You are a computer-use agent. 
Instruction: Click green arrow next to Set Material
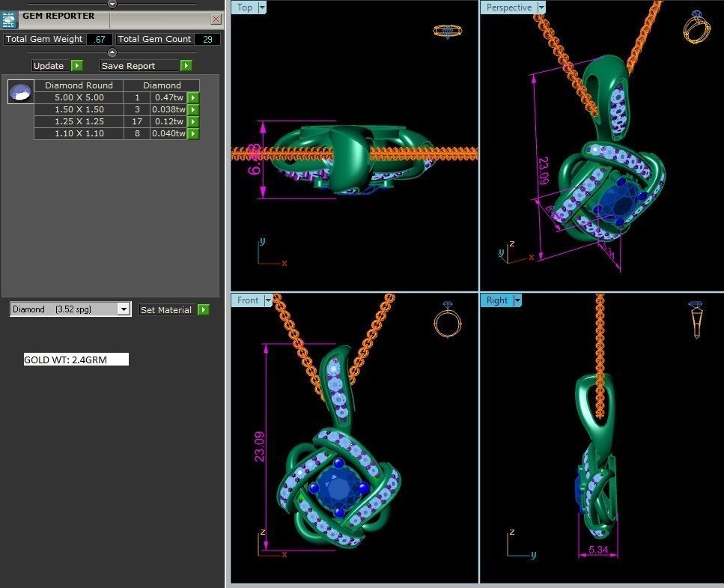point(203,309)
